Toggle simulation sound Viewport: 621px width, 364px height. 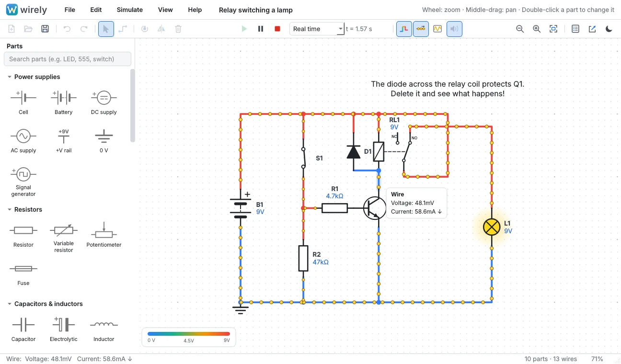(x=454, y=29)
